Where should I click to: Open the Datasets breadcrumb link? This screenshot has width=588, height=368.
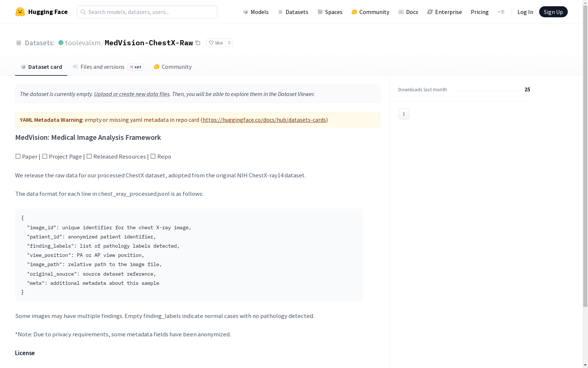(x=40, y=43)
